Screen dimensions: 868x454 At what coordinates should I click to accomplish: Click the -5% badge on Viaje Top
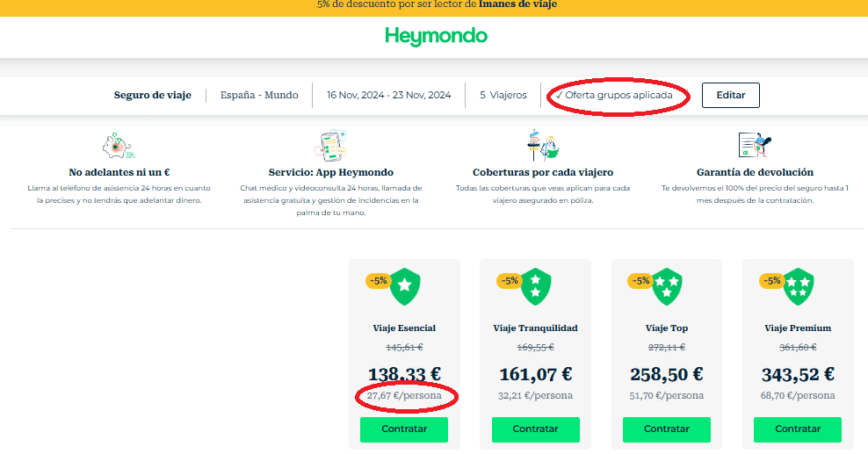pos(641,281)
